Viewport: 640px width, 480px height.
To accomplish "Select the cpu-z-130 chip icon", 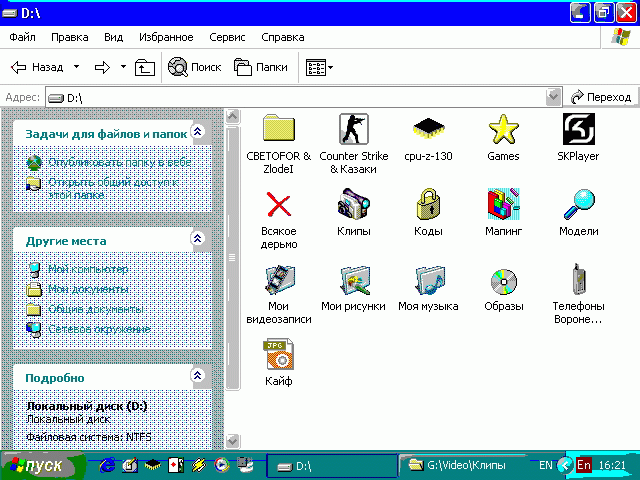I will coord(428,130).
